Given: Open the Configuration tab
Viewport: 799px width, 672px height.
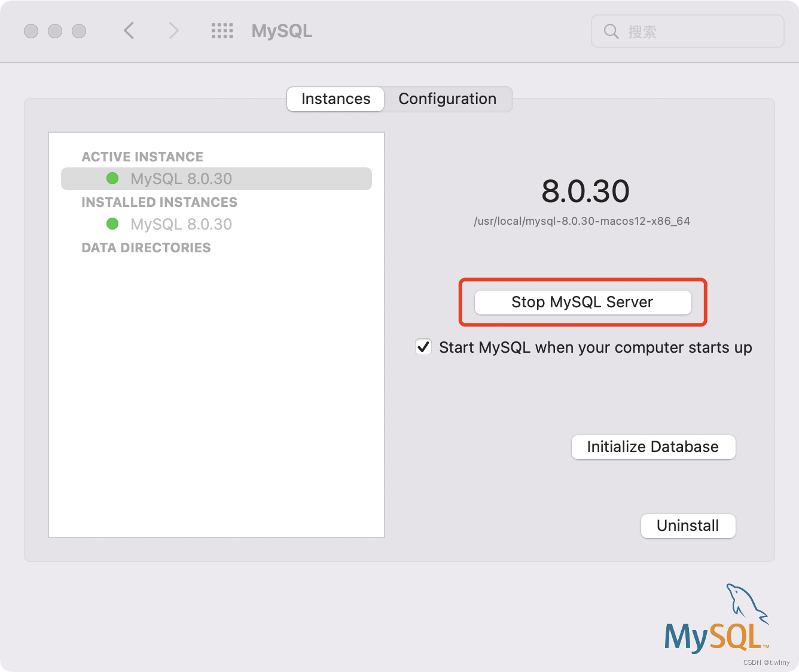Looking at the screenshot, I should [447, 99].
